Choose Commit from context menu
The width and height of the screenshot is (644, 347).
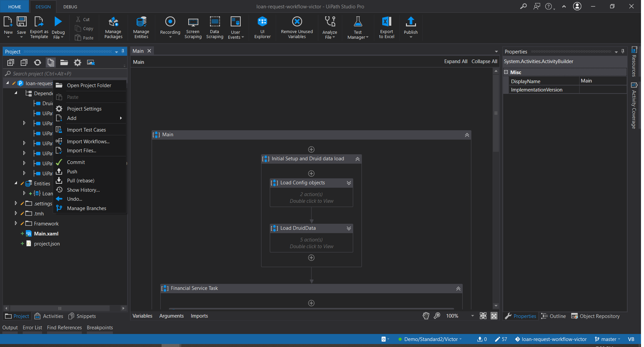[x=89, y=162]
